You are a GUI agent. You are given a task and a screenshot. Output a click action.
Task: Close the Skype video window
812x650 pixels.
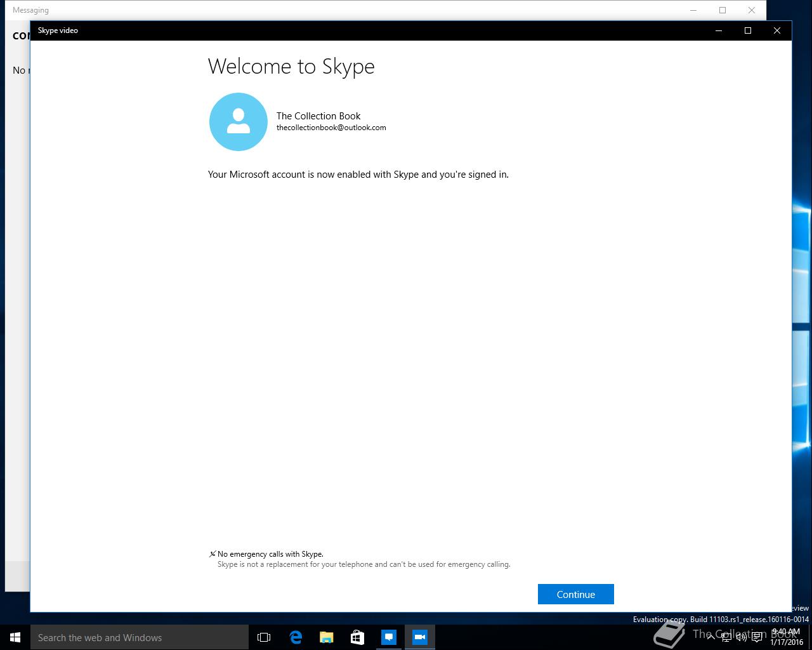pyautogui.click(x=777, y=30)
